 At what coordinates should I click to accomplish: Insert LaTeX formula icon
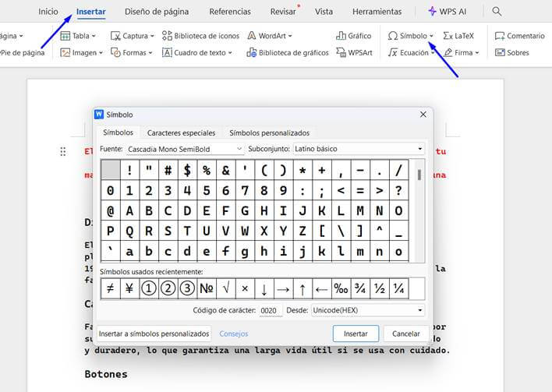448,36
